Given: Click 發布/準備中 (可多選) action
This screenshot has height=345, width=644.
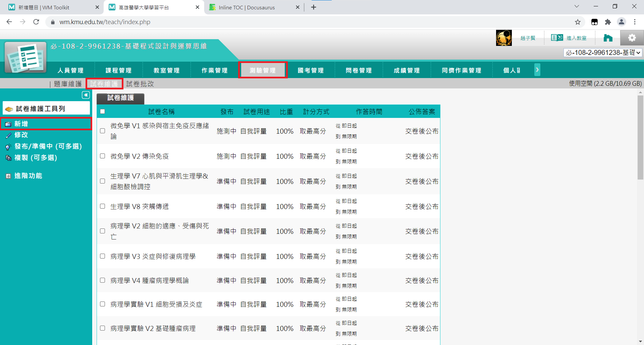Looking at the screenshot, I should click(48, 146).
